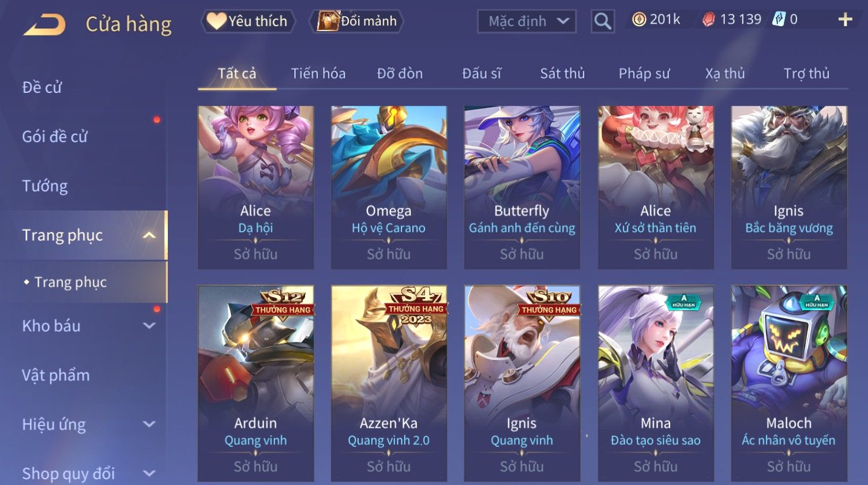Open the Mặc định sort dropdown

[527, 21]
